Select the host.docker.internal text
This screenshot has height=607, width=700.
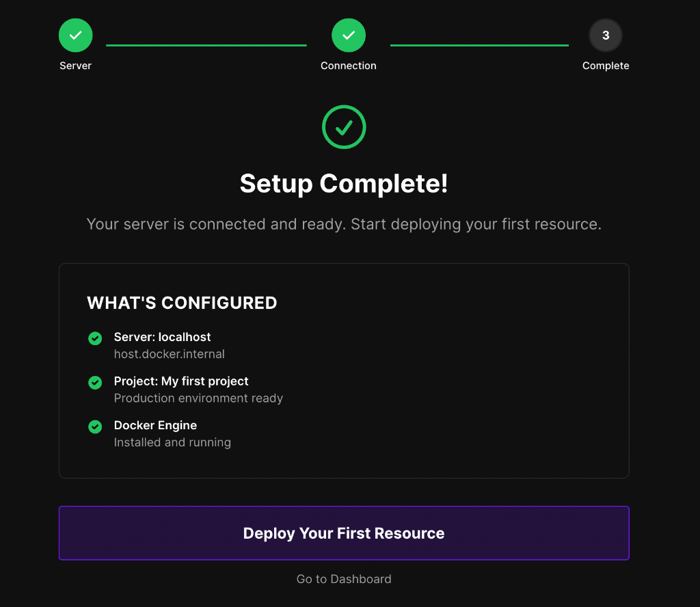169,354
